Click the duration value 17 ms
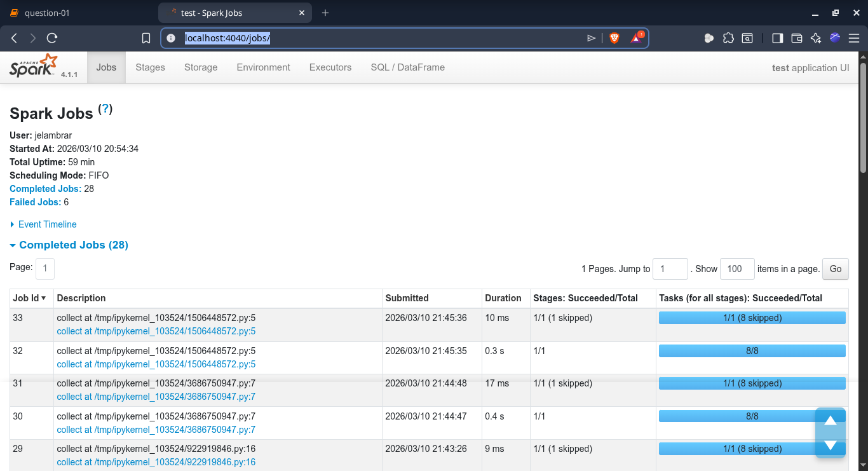Viewport: 868px width, 471px height. 497,383
